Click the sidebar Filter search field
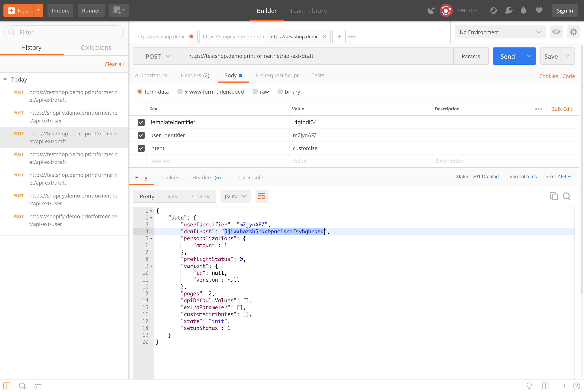 [x=64, y=32]
